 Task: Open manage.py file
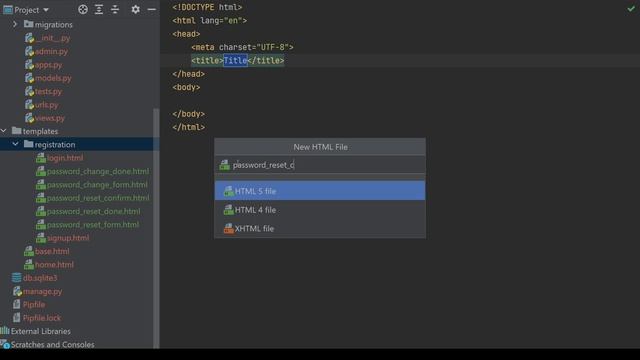point(42,291)
